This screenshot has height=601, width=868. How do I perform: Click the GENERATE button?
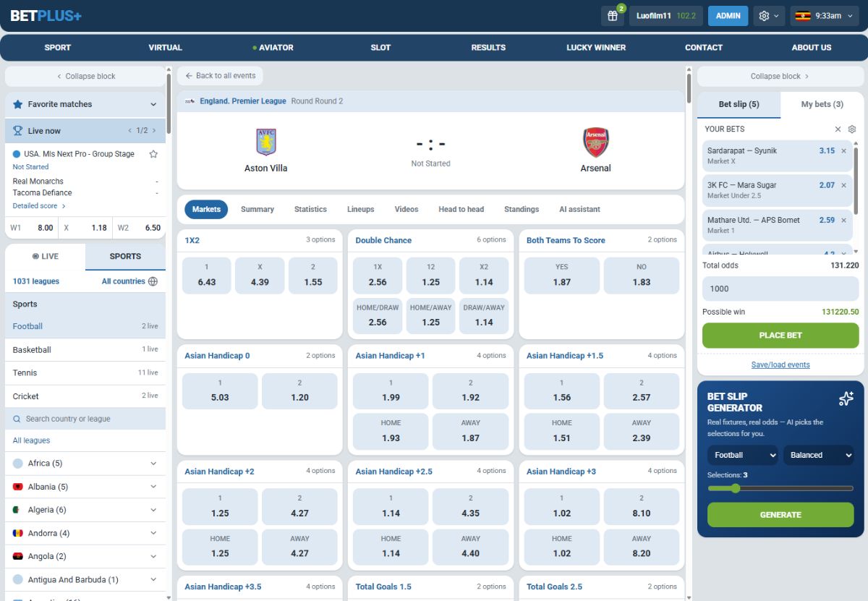pyautogui.click(x=780, y=515)
